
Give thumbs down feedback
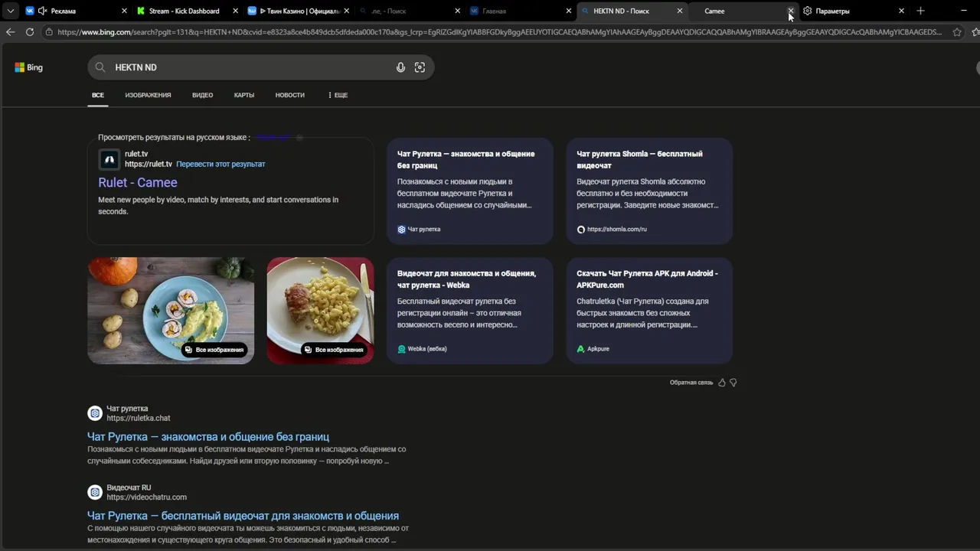pos(733,383)
